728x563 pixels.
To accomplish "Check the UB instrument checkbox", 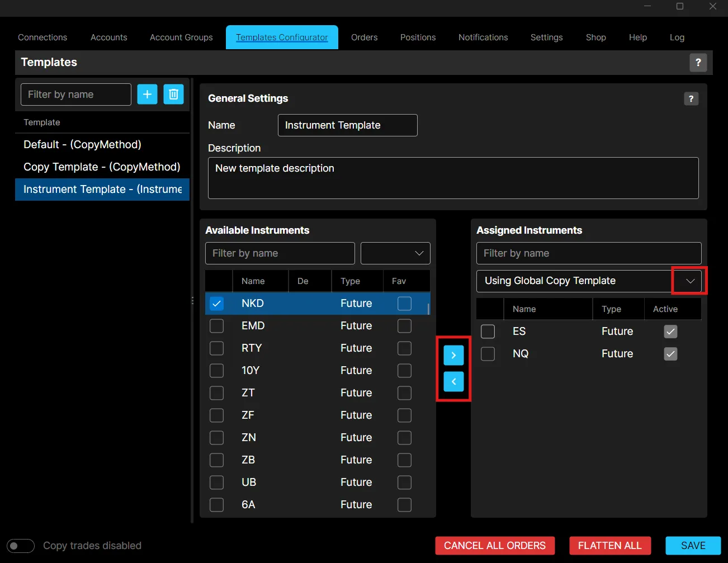I will 216,482.
